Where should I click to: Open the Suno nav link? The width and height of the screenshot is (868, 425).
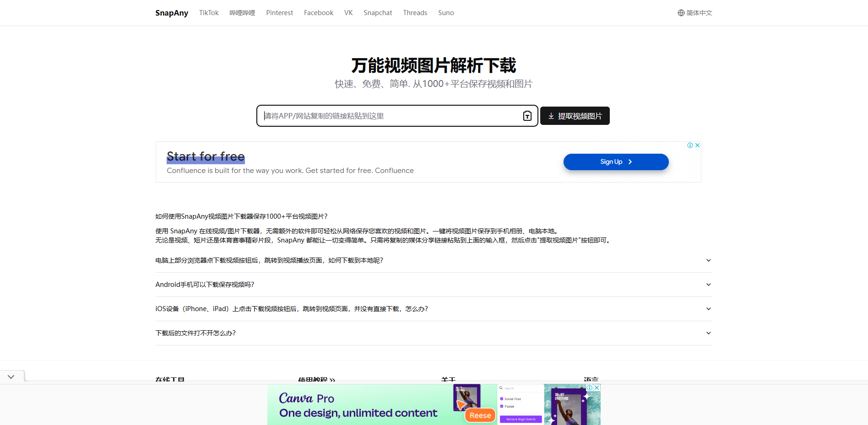[446, 13]
